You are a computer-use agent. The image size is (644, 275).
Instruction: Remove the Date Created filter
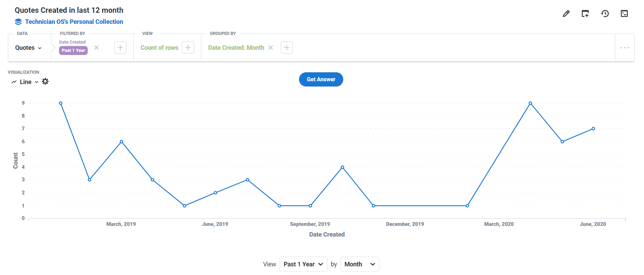(97, 48)
